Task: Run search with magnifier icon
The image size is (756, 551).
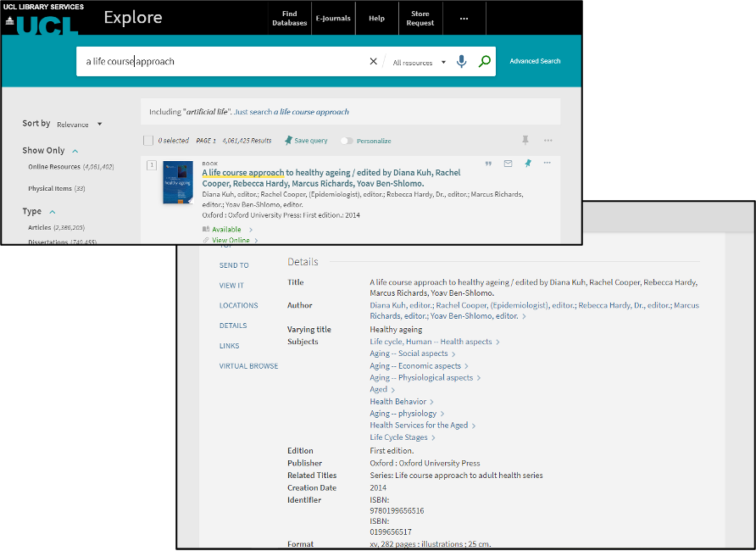Action: (484, 61)
